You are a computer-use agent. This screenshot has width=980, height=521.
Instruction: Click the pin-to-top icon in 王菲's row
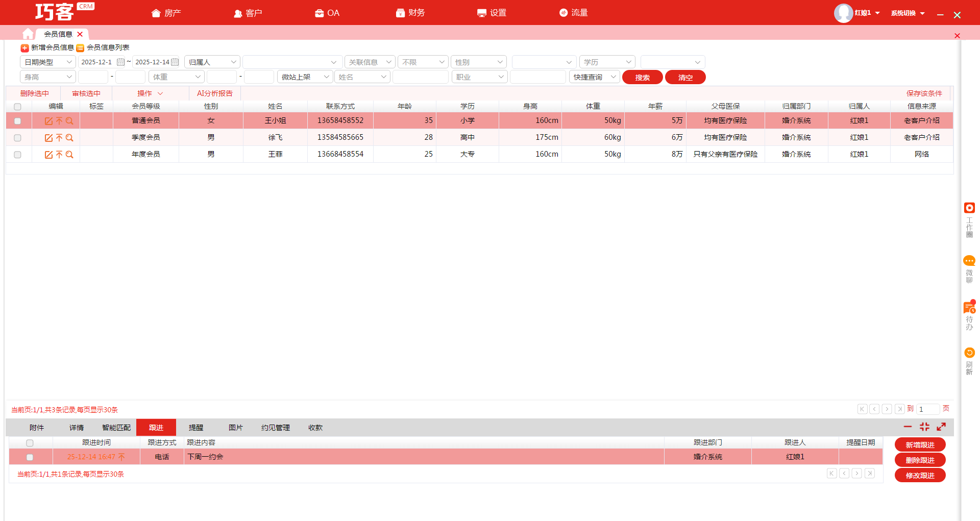click(59, 155)
